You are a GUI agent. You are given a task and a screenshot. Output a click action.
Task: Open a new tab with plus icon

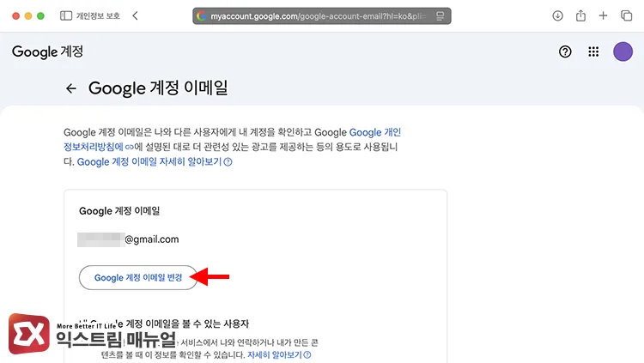[603, 16]
